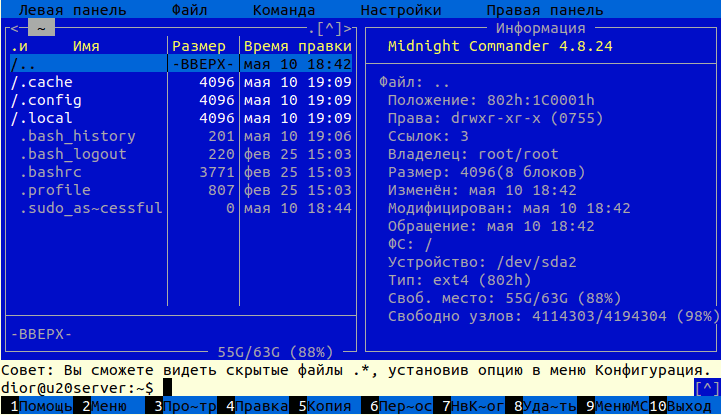Image resolution: width=721 pixels, height=415 pixels.
Task: Sort files by Размер column header
Action: [x=199, y=46]
